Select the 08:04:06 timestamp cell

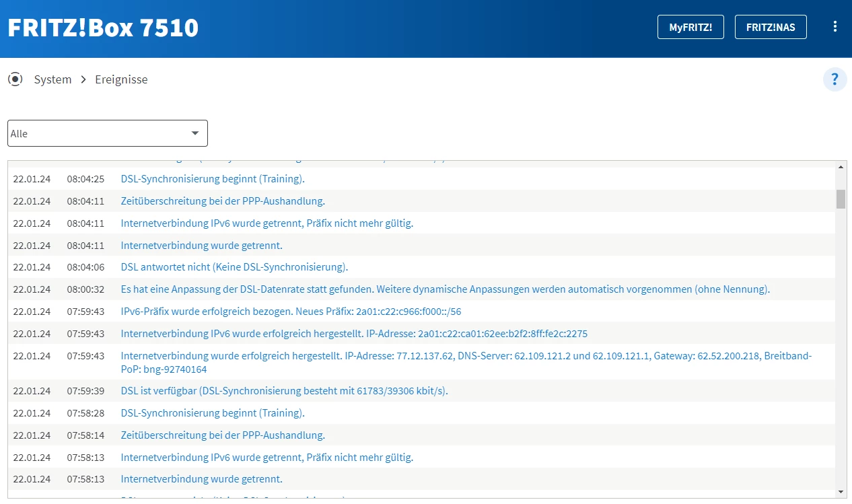(85, 267)
